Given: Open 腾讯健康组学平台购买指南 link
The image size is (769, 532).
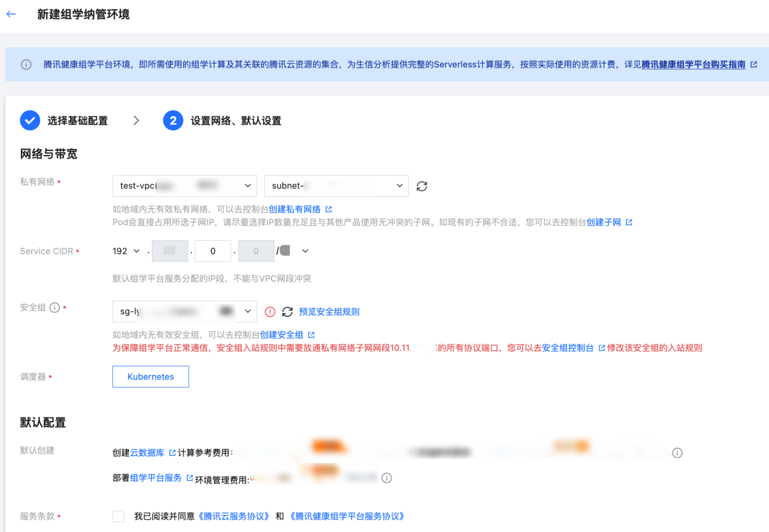Looking at the screenshot, I should coord(693,65).
